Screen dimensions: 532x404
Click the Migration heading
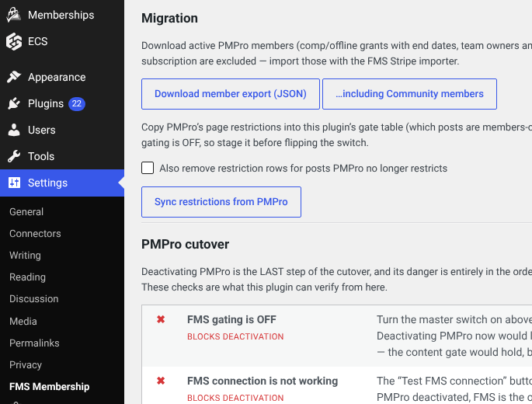click(169, 19)
